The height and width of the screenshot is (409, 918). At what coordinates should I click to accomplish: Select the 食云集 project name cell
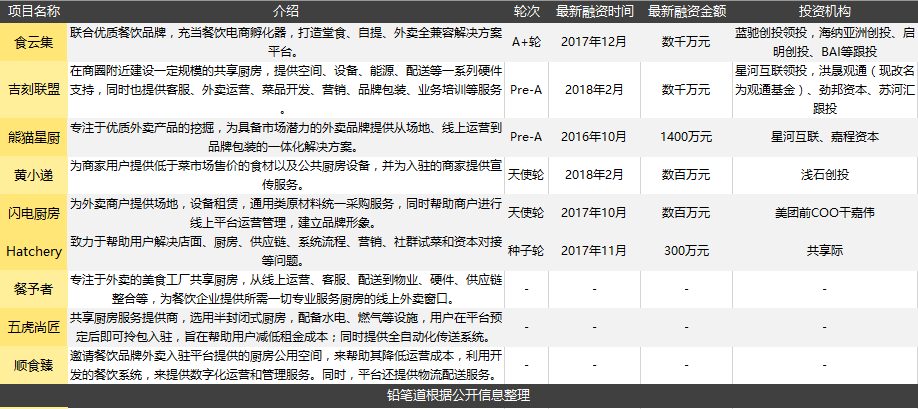point(34,42)
